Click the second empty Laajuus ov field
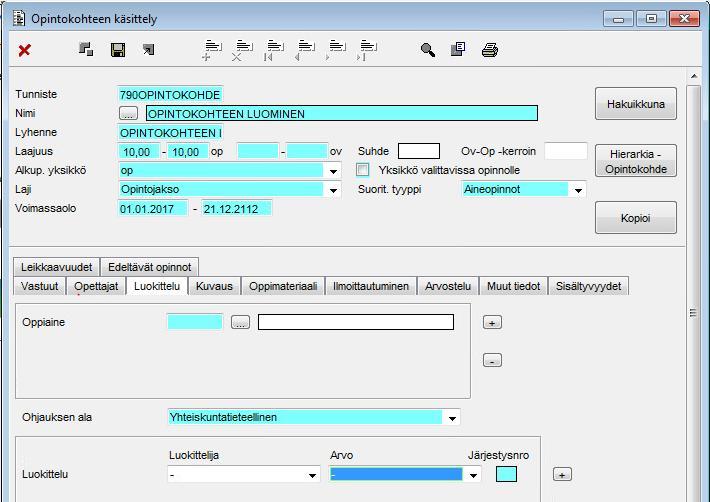 click(x=307, y=151)
